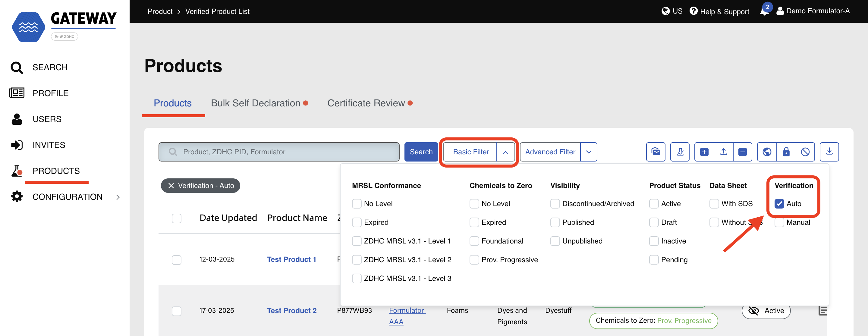Click the Basic Filter button
The image size is (868, 336).
click(x=470, y=152)
